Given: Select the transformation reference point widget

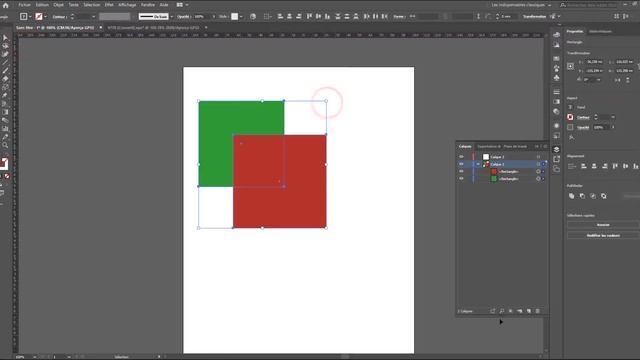Looking at the screenshot, I should tap(571, 66).
